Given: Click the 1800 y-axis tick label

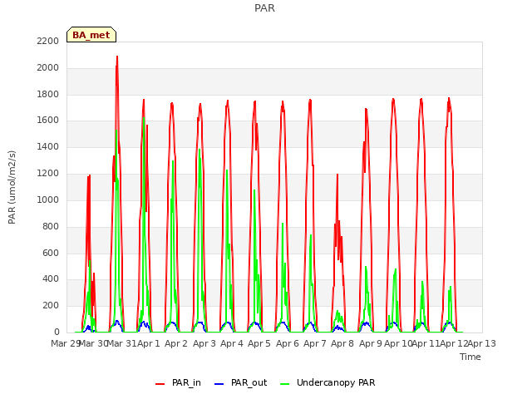Looking at the screenshot, I should (48, 94).
